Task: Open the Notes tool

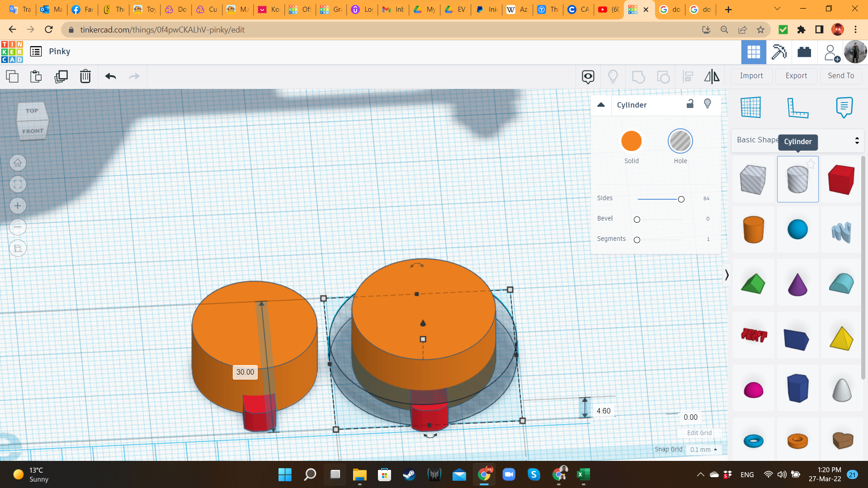Action: click(844, 108)
